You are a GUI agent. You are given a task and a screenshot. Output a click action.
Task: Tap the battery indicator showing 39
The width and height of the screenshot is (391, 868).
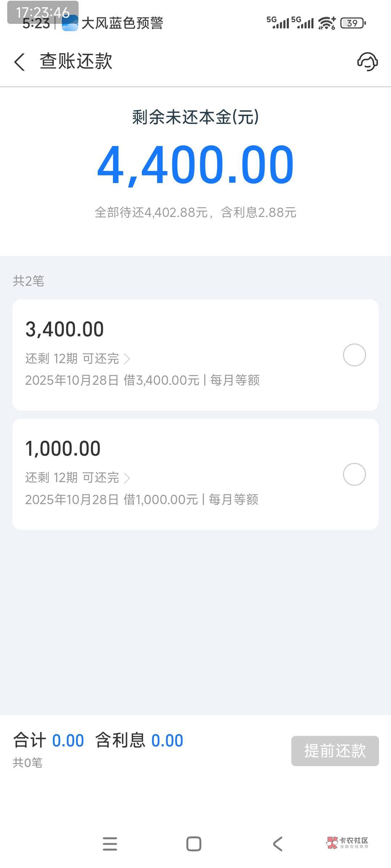[353, 23]
